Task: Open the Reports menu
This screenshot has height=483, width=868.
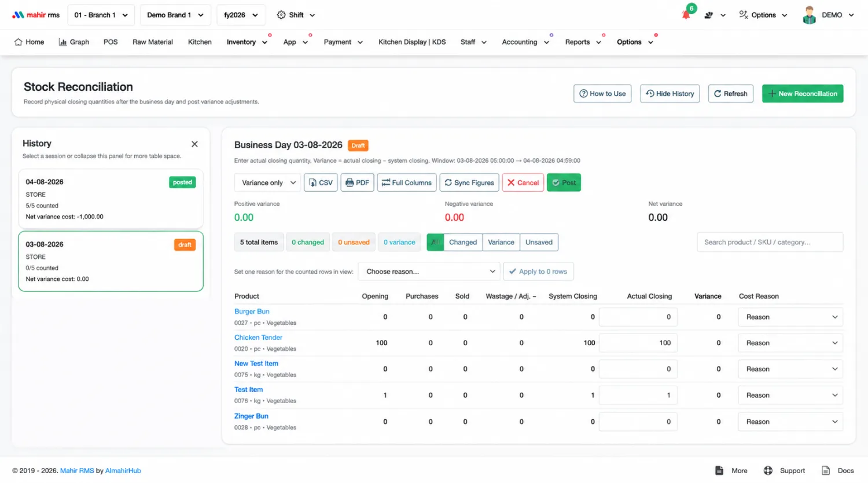Action: (x=583, y=42)
